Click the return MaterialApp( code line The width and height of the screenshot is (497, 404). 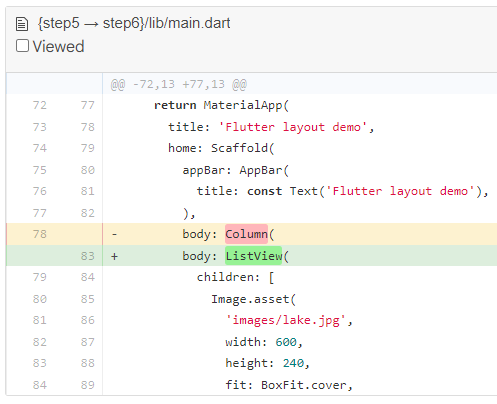(221, 105)
